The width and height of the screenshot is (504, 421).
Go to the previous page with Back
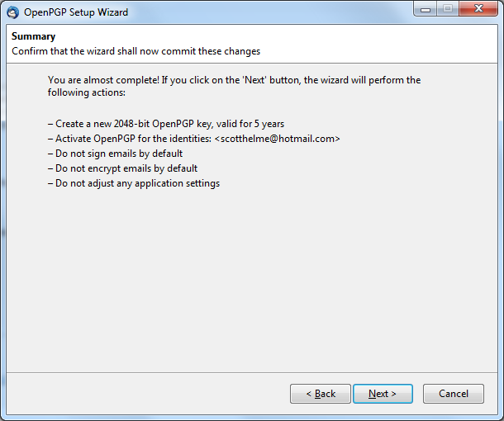[321, 394]
